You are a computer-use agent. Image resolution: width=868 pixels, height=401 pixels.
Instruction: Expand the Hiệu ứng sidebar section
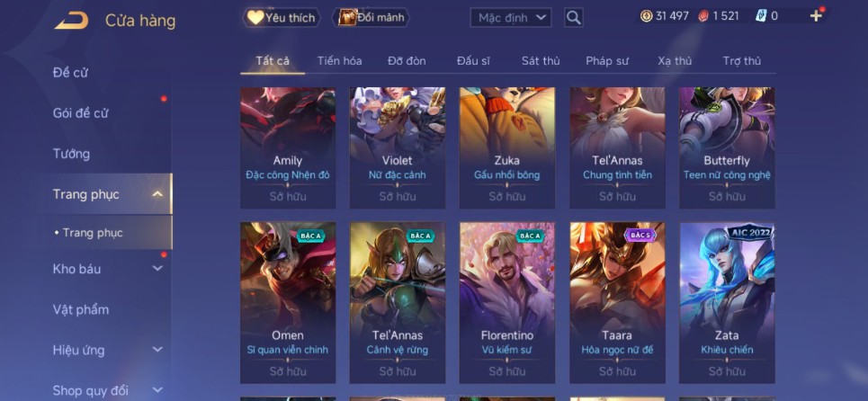click(157, 350)
